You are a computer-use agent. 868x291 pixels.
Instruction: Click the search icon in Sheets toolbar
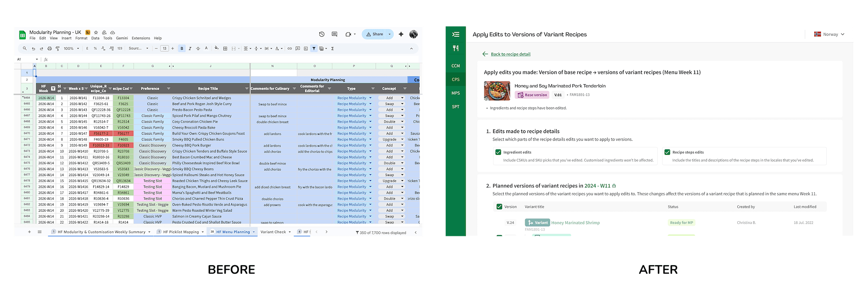(24, 48)
